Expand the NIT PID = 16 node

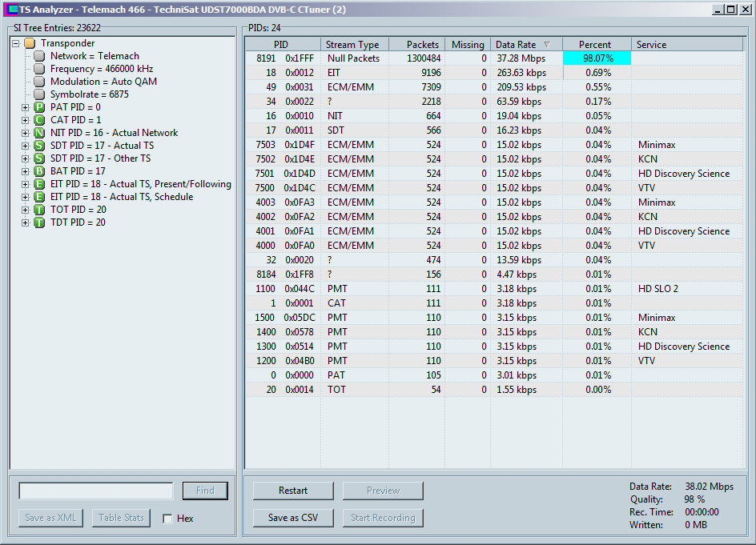pos(25,133)
